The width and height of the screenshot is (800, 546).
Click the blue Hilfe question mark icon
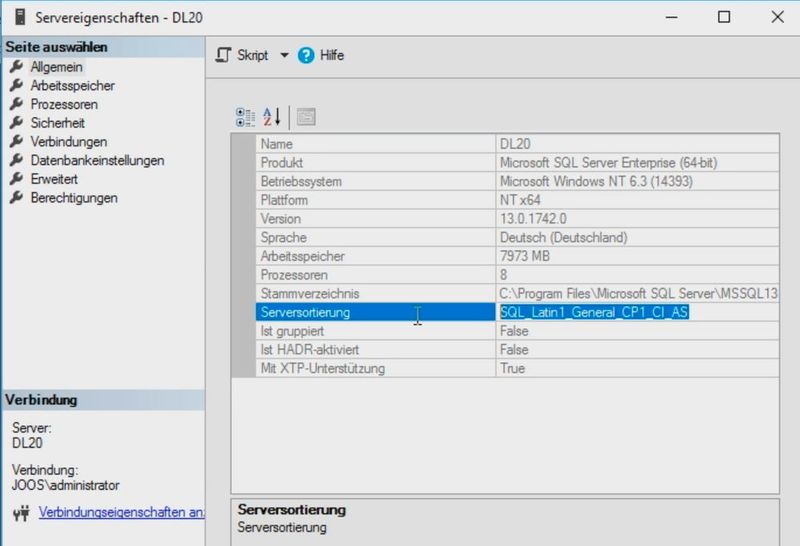(306, 55)
